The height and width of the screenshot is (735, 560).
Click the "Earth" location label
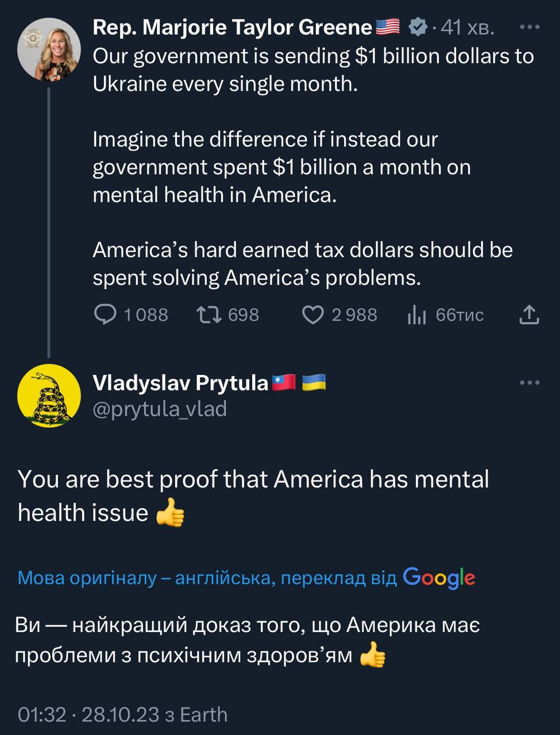point(203,714)
